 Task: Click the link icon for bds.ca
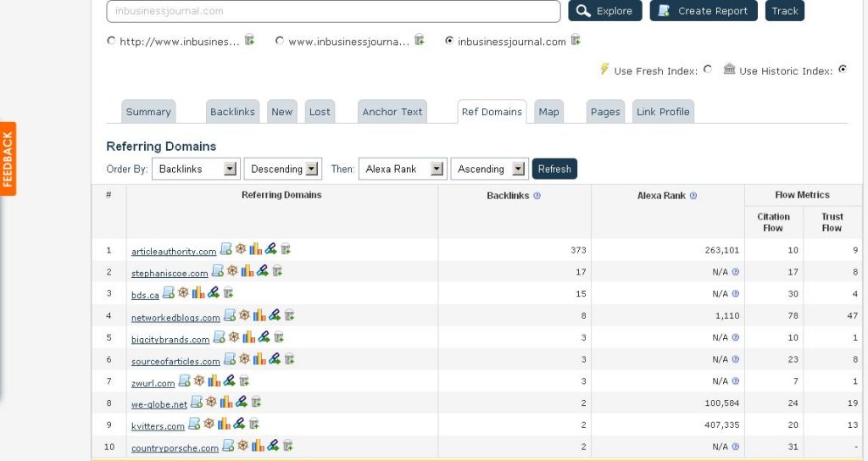tap(213, 293)
